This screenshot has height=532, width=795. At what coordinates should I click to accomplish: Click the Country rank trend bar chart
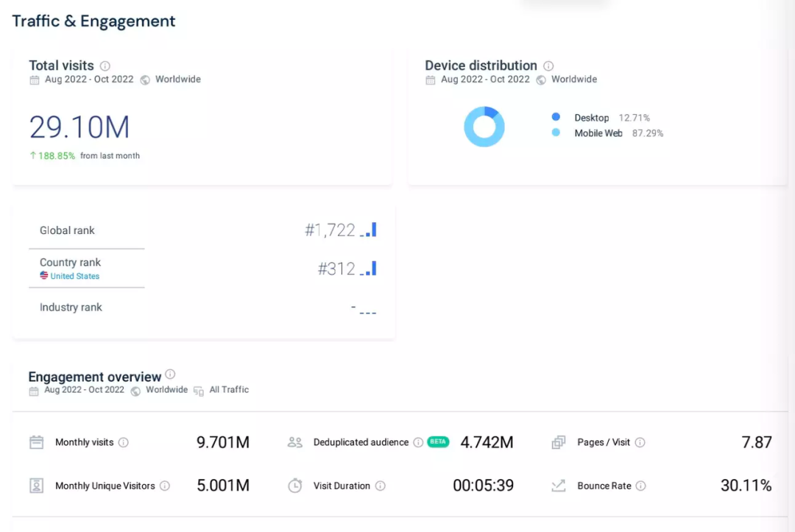368,269
